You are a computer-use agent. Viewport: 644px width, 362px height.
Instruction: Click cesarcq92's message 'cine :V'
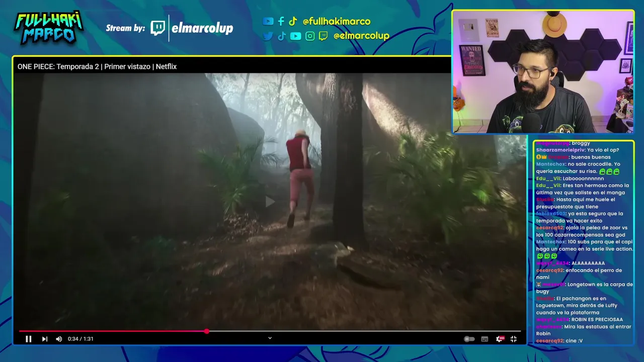[x=574, y=340]
